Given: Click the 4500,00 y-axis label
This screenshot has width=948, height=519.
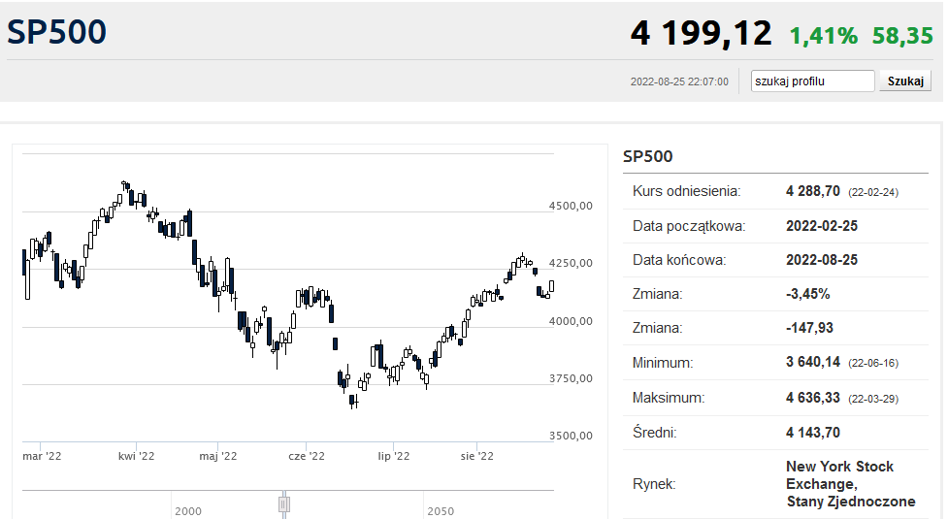Looking at the screenshot, I should point(570,206).
